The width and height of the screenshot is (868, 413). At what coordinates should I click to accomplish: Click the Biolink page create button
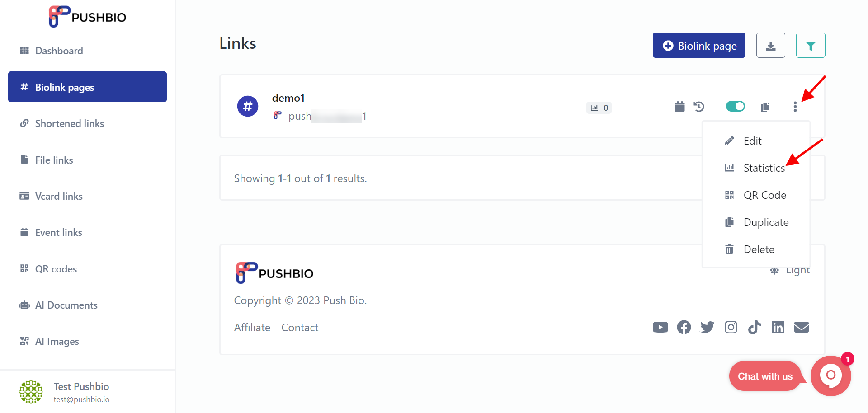[699, 45]
